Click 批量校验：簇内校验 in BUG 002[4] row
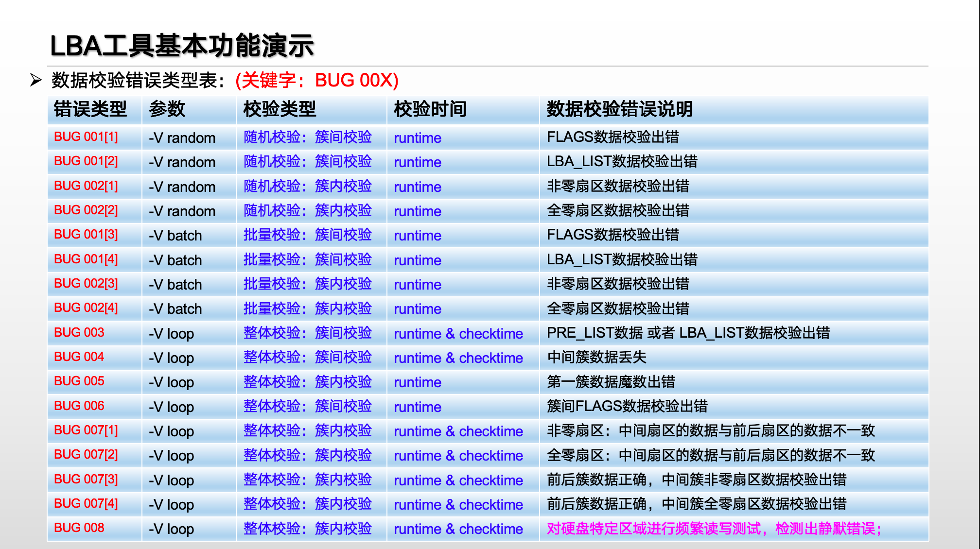This screenshot has height=549, width=980. [307, 309]
